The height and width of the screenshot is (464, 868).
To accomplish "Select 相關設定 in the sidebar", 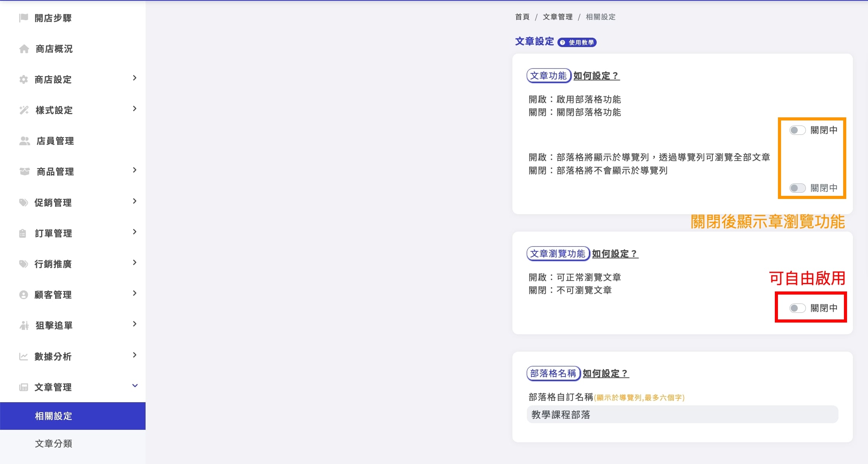I will click(73, 416).
